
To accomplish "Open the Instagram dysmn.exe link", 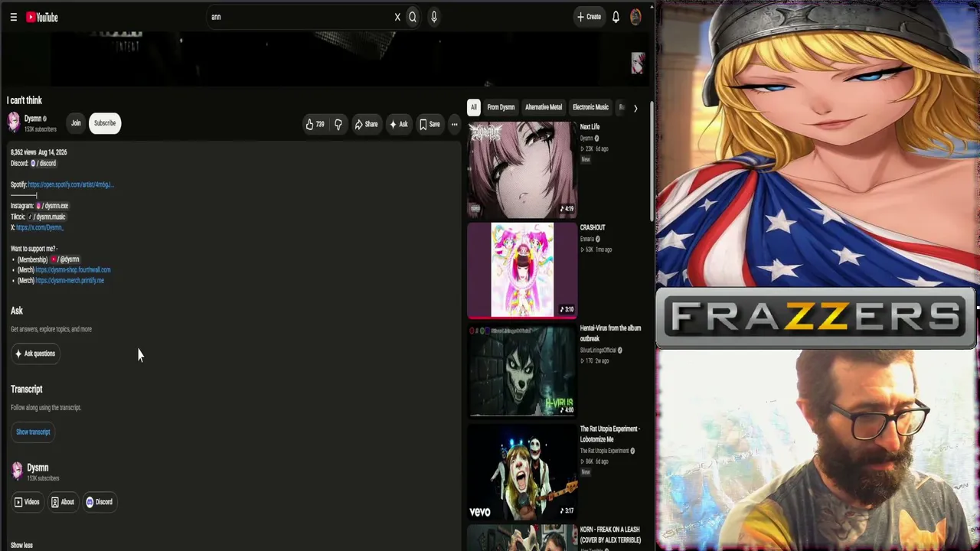I will point(53,206).
